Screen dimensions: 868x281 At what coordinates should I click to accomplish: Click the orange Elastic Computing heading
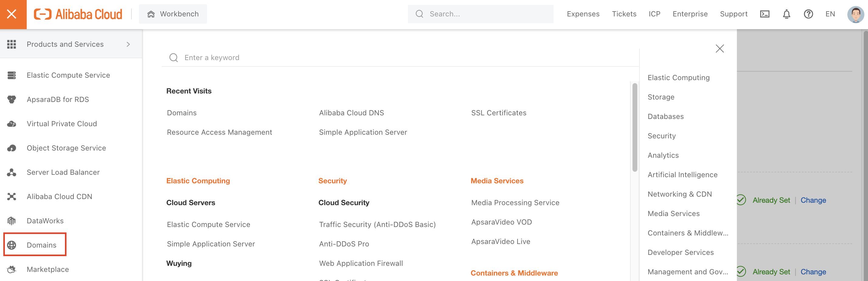[x=198, y=181]
